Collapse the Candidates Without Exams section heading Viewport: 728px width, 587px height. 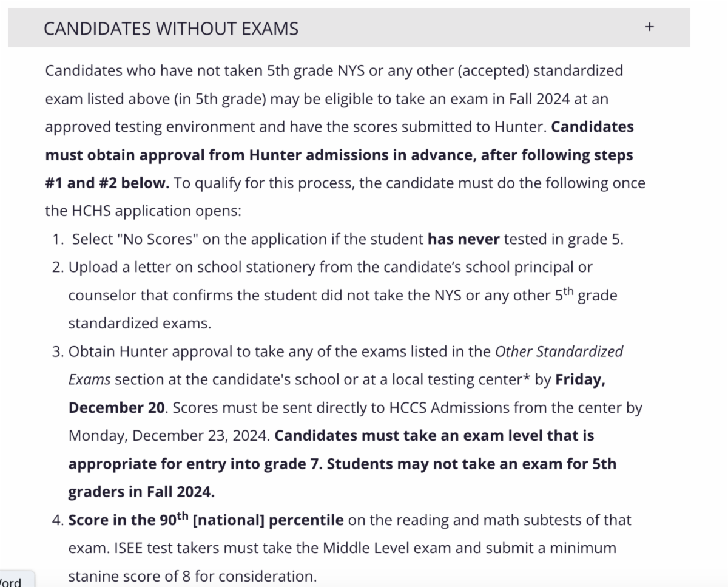(x=171, y=29)
